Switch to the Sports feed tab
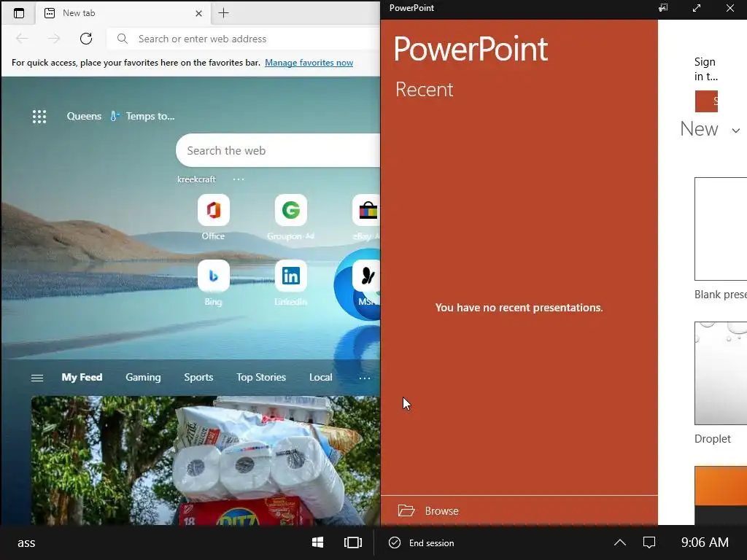Image resolution: width=747 pixels, height=560 pixels. pyautogui.click(x=198, y=377)
